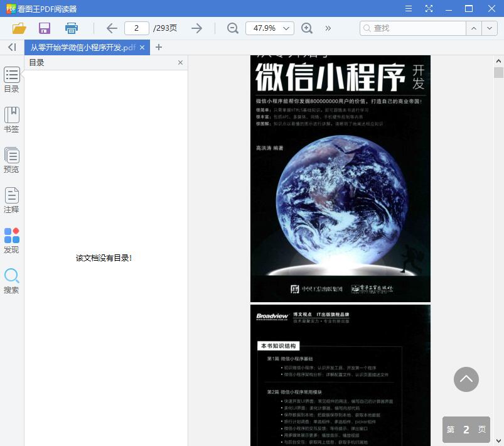This screenshot has width=504, height=446.
Task: Click the page number input field
Action: coord(137,28)
